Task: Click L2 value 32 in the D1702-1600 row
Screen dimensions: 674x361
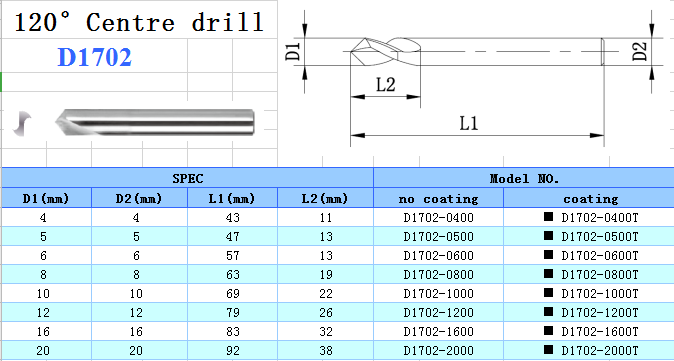Action: tap(326, 331)
